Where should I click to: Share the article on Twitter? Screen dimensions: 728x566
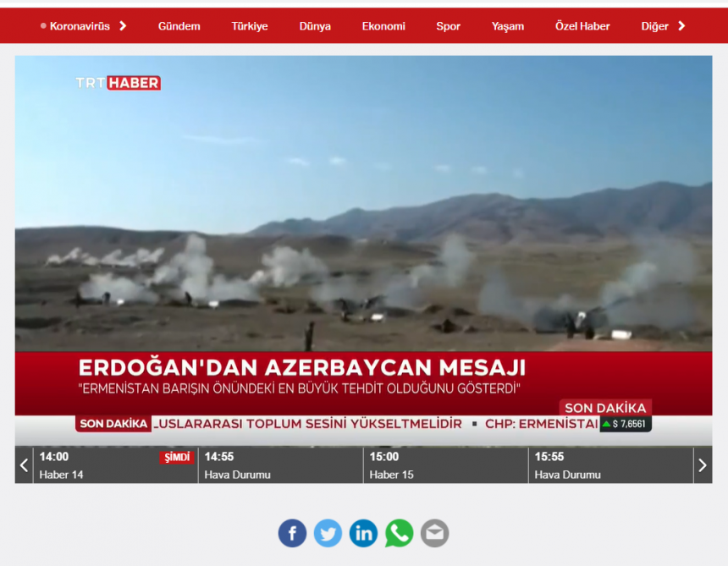tap(328, 533)
